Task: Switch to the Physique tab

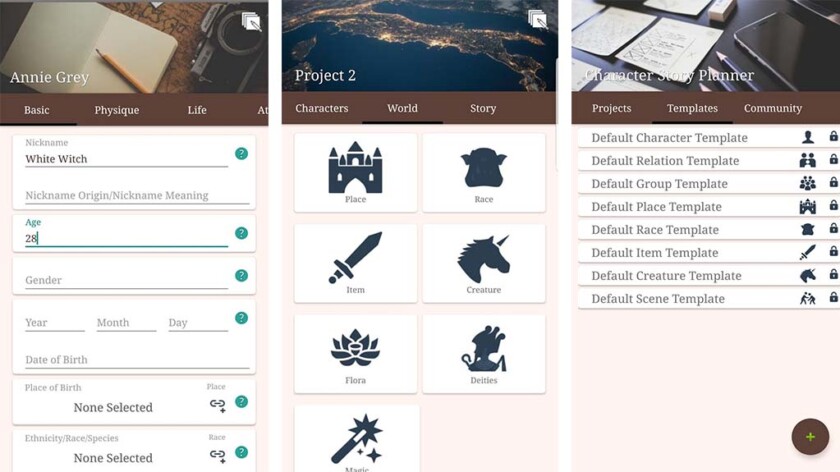Action: coord(117,110)
